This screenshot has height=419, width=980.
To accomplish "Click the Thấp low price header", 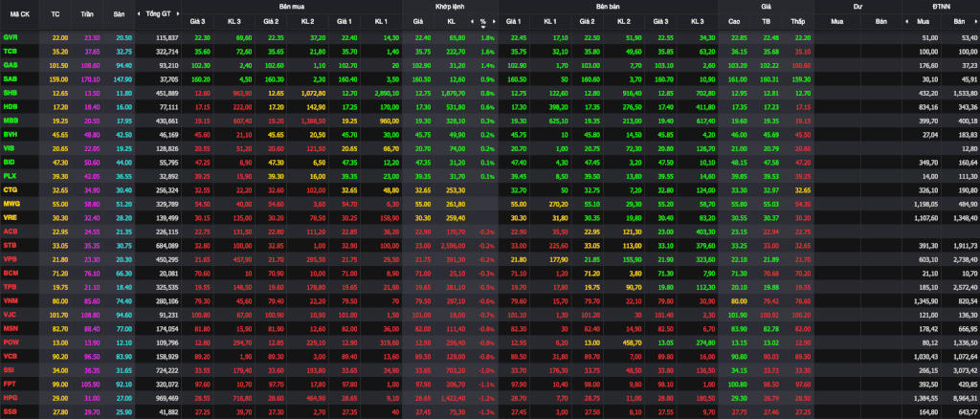I will [x=797, y=21].
